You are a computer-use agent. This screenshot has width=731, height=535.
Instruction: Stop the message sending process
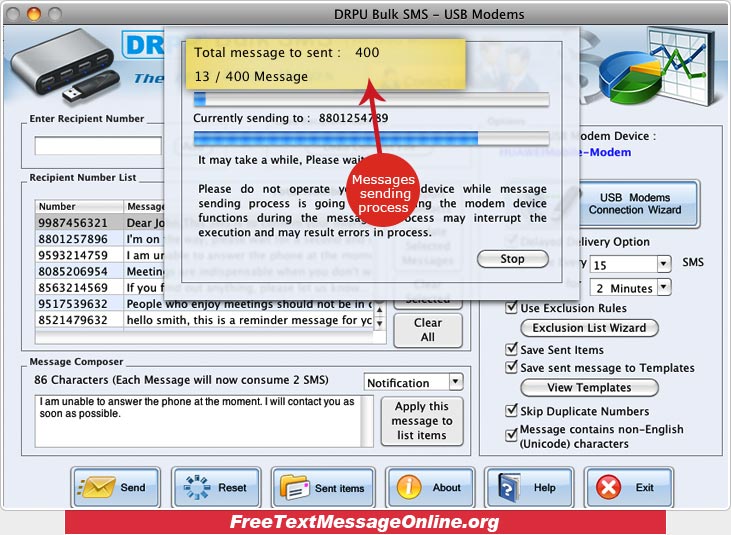[x=512, y=259]
